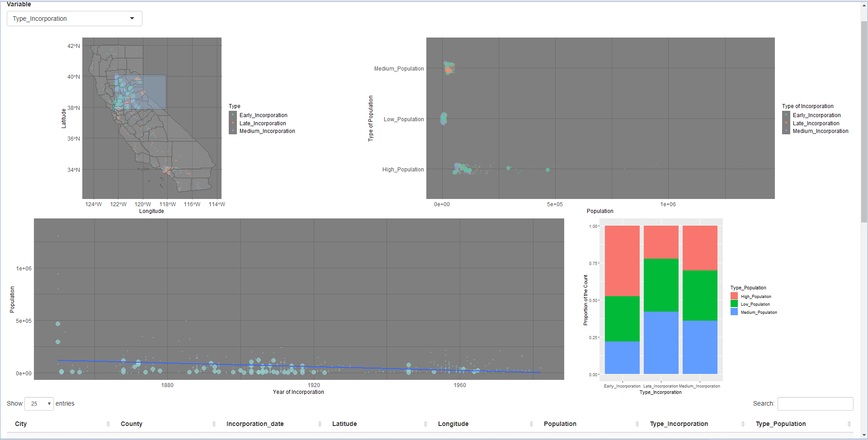Click the County column sort arrows icon
868x440 pixels.
(214, 424)
